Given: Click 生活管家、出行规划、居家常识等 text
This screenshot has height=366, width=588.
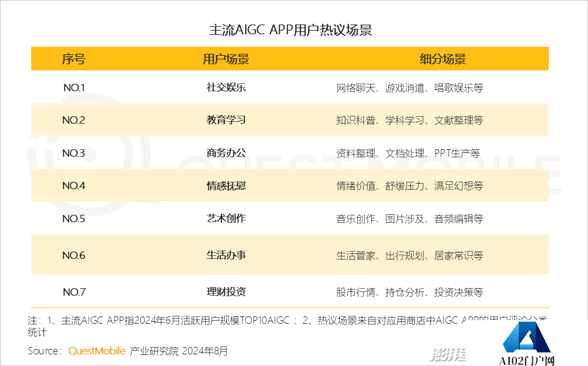Looking at the screenshot, I should click(x=410, y=255).
